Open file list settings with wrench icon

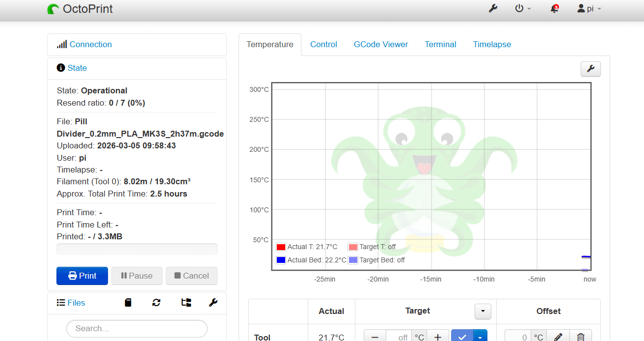(x=213, y=302)
